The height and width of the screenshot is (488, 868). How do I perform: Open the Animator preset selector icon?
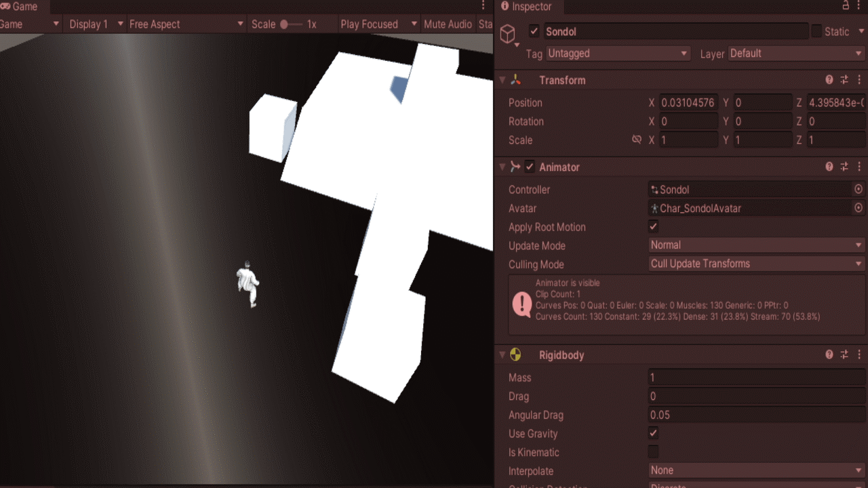pyautogui.click(x=844, y=167)
